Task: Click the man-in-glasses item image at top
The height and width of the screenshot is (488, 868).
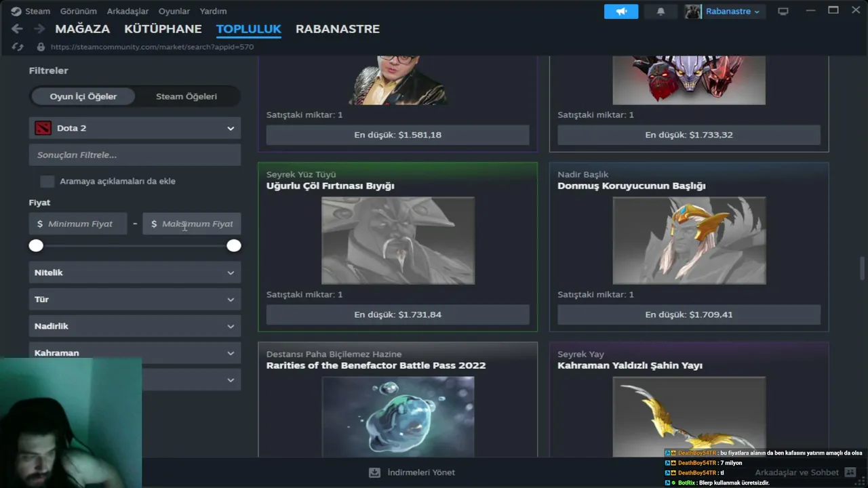Action: coord(398,81)
